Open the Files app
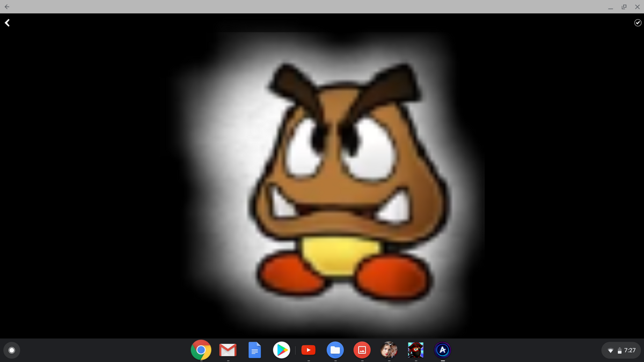This screenshot has height=362, width=644. click(335, 350)
